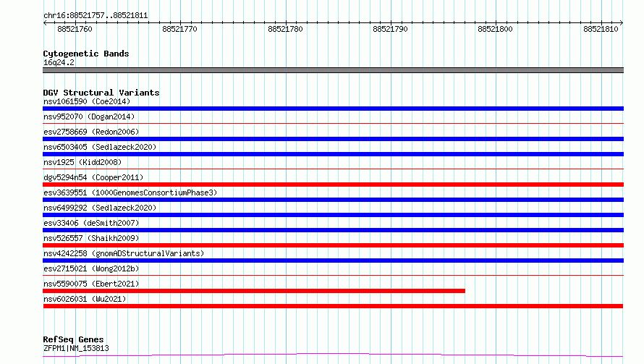Select the blue bar for nsv4242258
Viewport: 644px width, 364px height.
pos(333,261)
